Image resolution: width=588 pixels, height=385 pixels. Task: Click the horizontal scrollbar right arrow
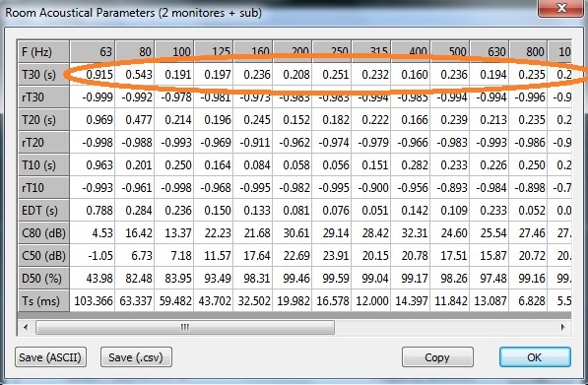click(x=563, y=327)
